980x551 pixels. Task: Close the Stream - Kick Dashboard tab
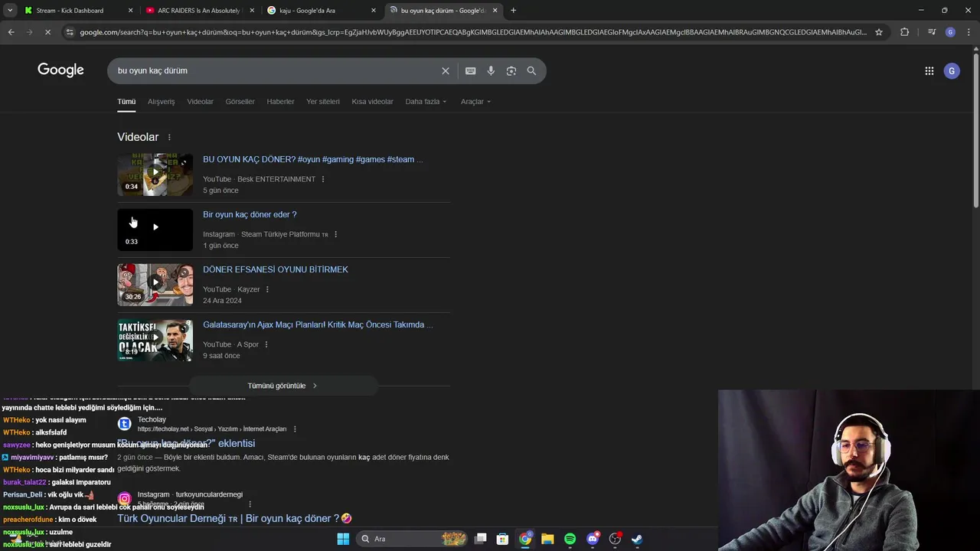[x=130, y=11]
